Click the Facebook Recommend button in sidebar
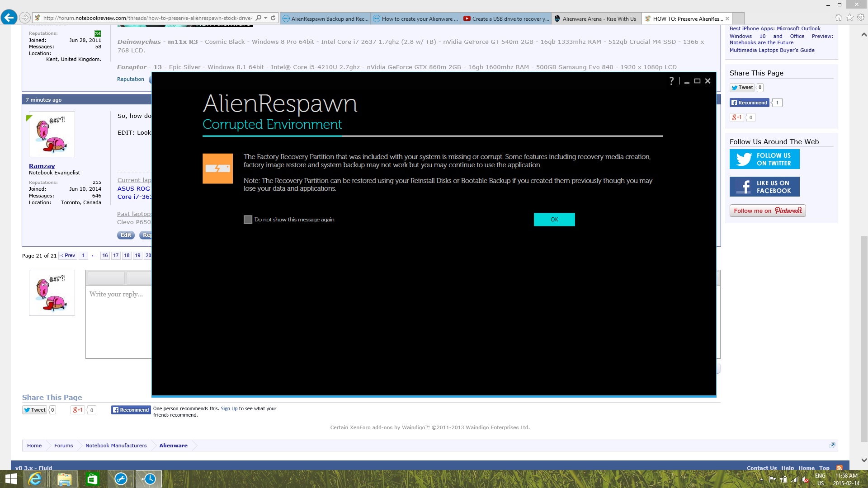This screenshot has height=488, width=868. [x=750, y=103]
